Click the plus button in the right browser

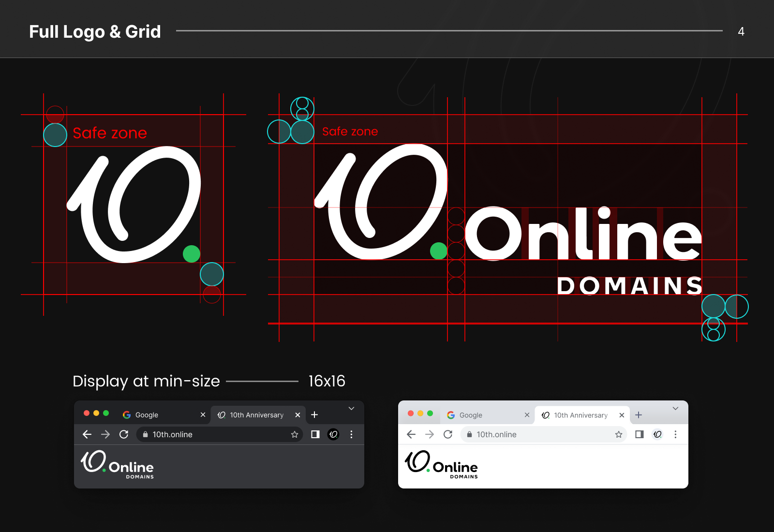(x=639, y=414)
